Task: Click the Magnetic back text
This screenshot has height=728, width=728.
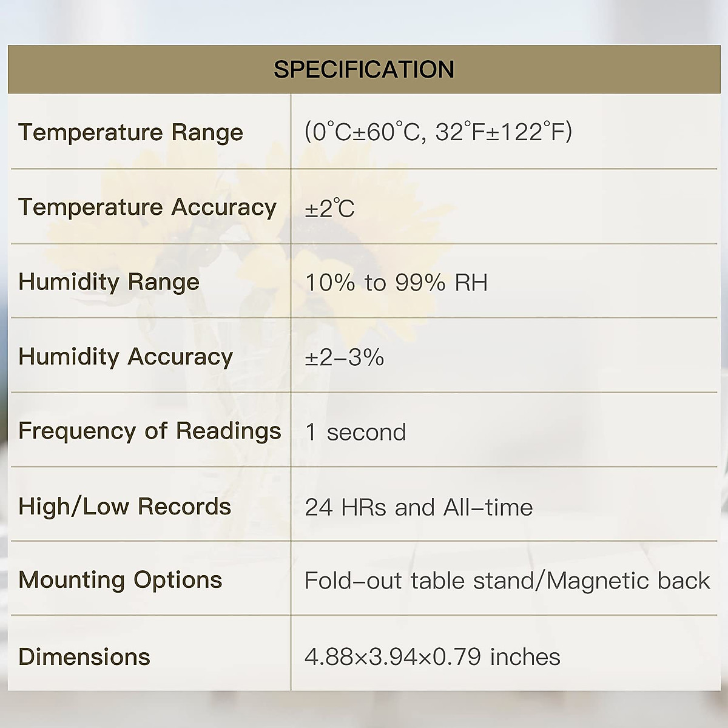Action: coord(628,581)
